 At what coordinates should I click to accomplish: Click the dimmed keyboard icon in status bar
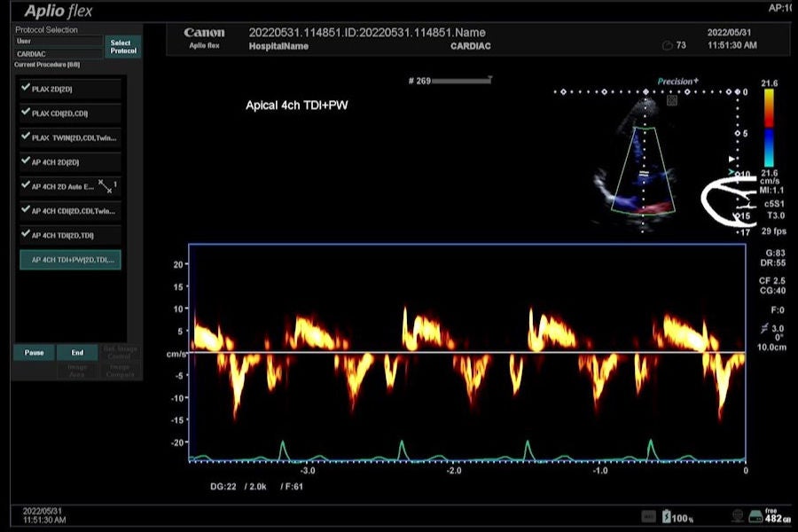(x=648, y=517)
